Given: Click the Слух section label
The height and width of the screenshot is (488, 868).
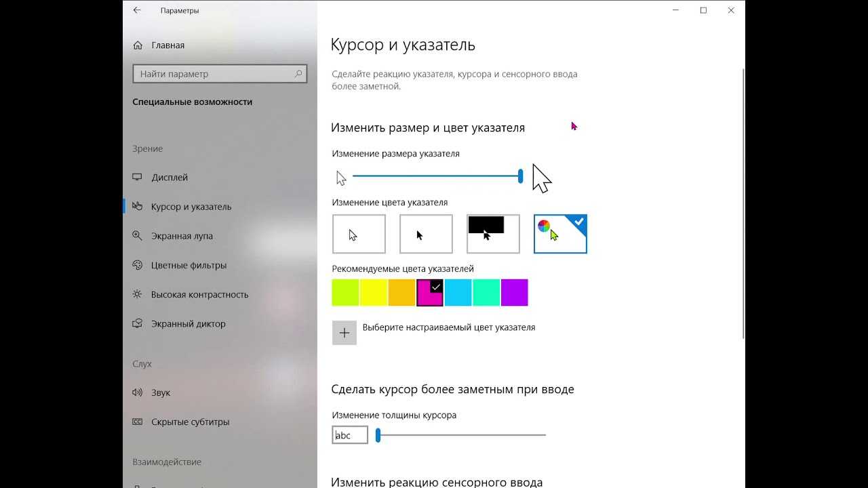Looking at the screenshot, I should 142,364.
